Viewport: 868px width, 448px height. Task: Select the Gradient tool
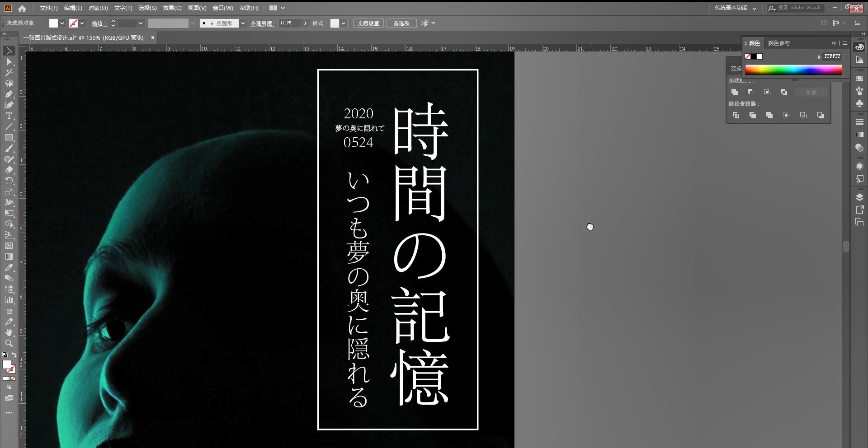pos(9,257)
